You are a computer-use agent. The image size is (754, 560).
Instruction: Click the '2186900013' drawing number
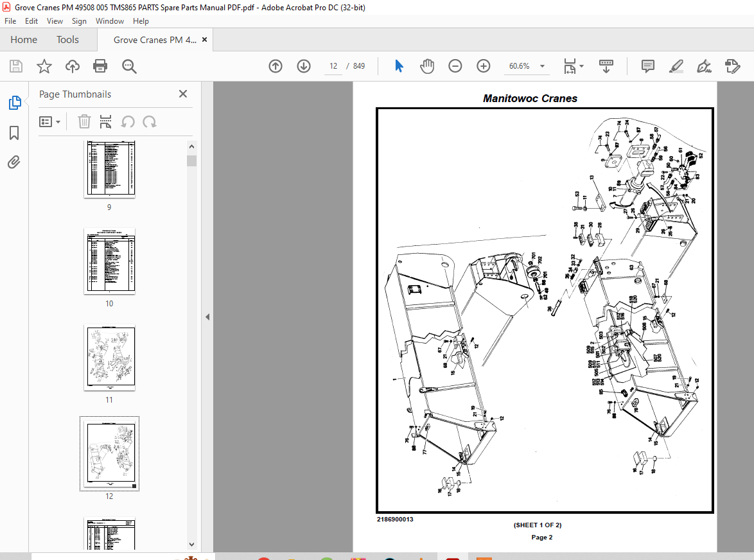(x=395, y=519)
